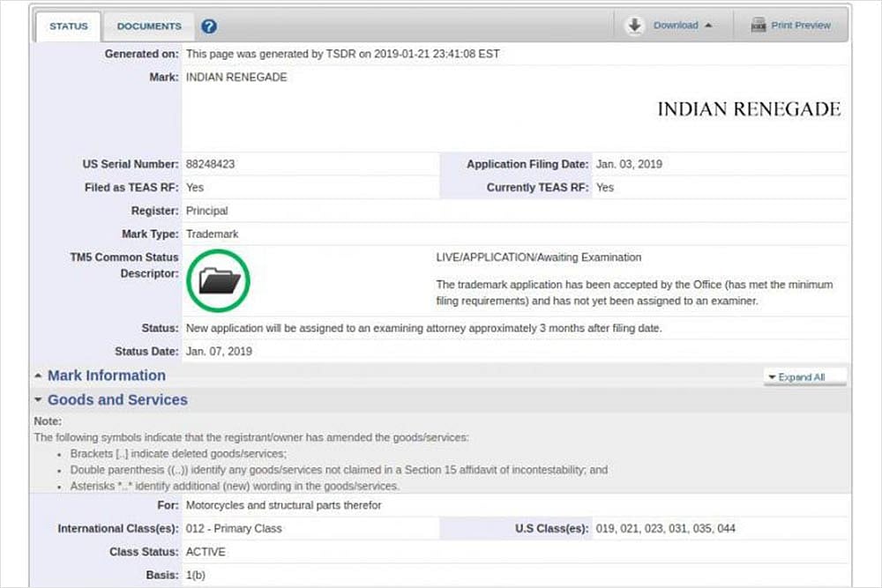The height and width of the screenshot is (588, 882).
Task: Click the Basis value 1(b)
Action: (x=195, y=575)
